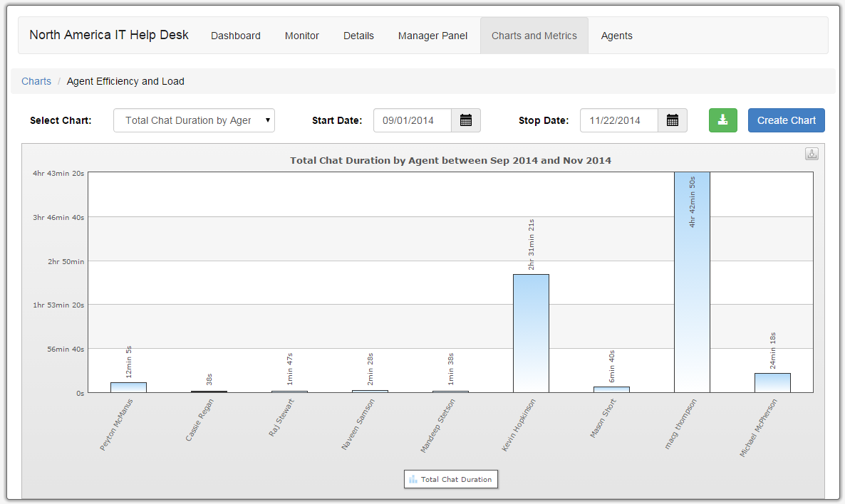Select the Charts and Metrics tab

tap(534, 36)
